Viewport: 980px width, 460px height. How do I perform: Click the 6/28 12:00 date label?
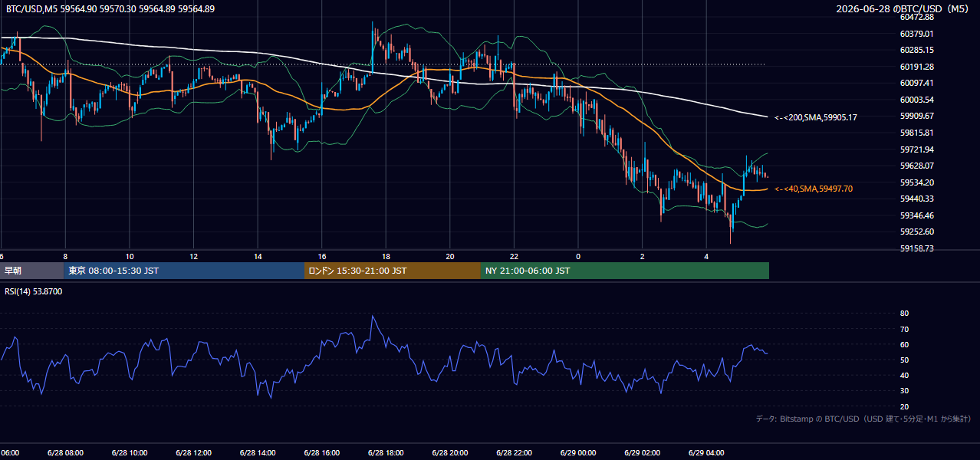193,453
